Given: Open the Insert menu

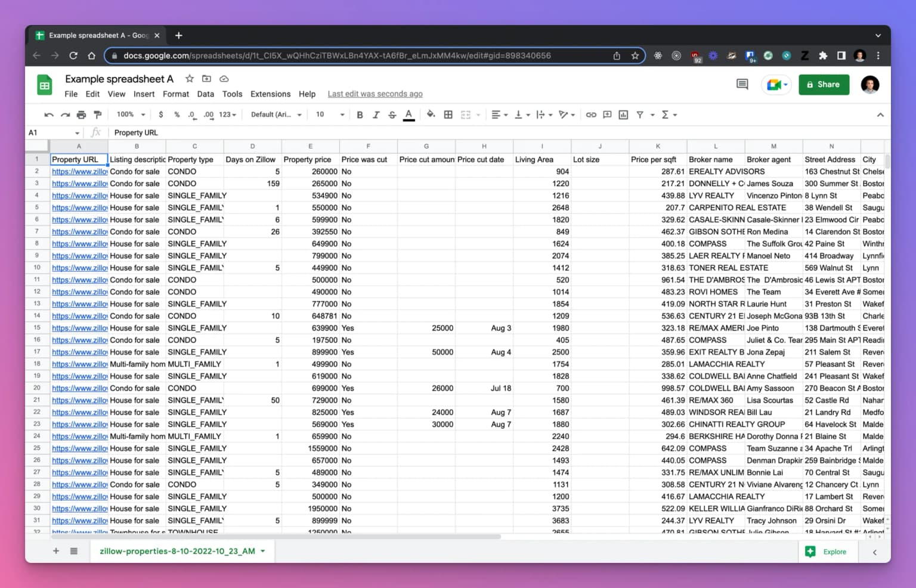Looking at the screenshot, I should pos(144,94).
